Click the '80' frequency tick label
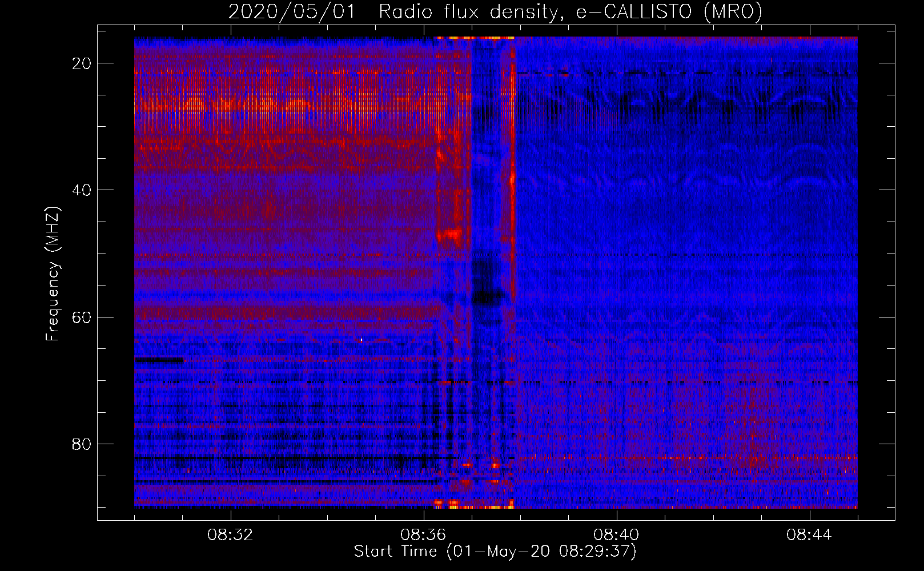924x571 pixels. (x=82, y=444)
